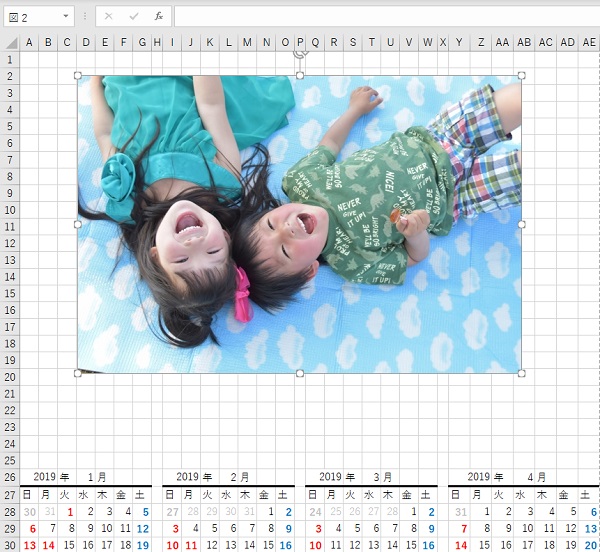
Task: Click the 水 weekday header in March calendar
Action: pos(369,495)
